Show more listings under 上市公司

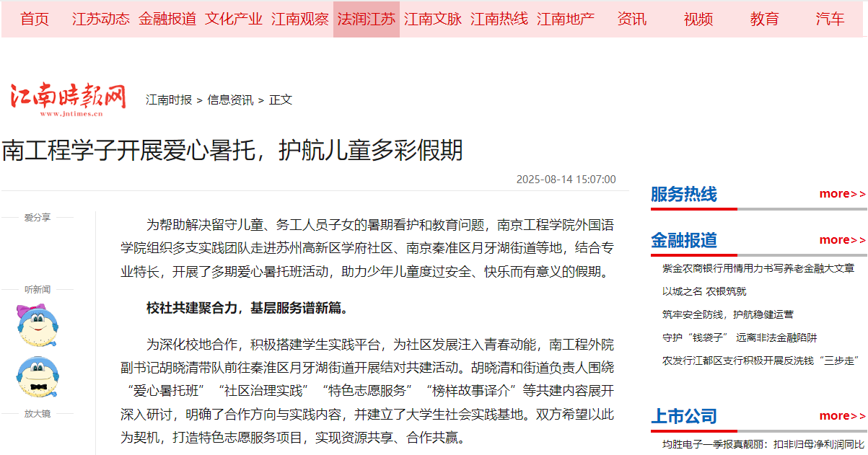(841, 415)
